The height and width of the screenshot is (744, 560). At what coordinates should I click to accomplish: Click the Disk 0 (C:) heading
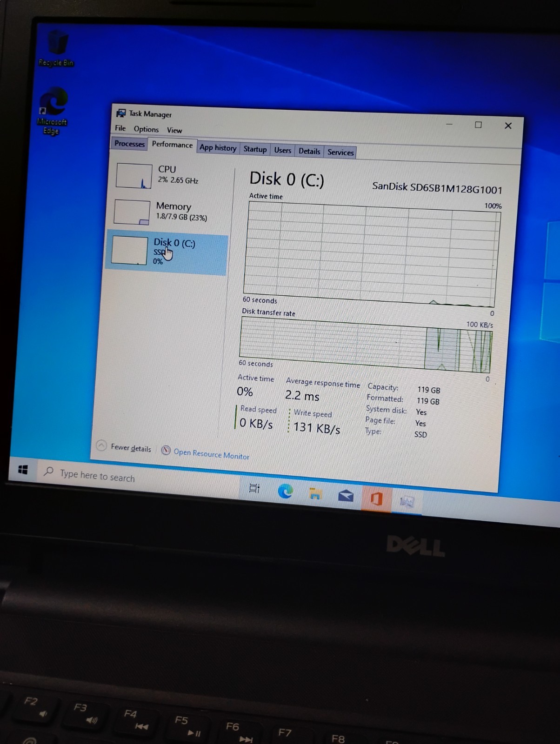pyautogui.click(x=287, y=179)
